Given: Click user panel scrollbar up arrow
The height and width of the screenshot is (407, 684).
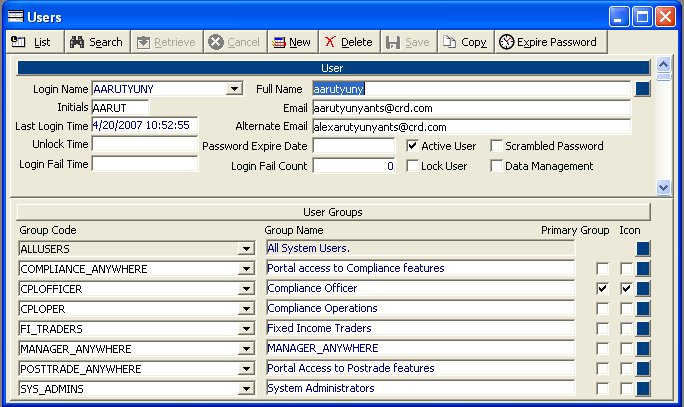Looking at the screenshot, I should (663, 65).
